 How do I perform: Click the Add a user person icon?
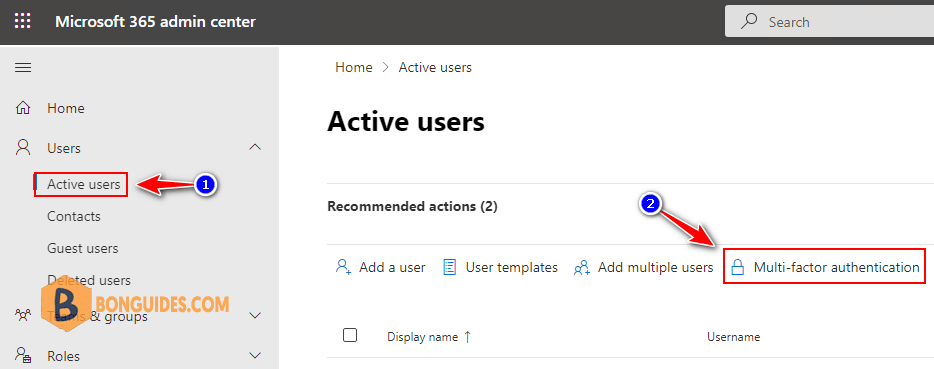point(343,267)
